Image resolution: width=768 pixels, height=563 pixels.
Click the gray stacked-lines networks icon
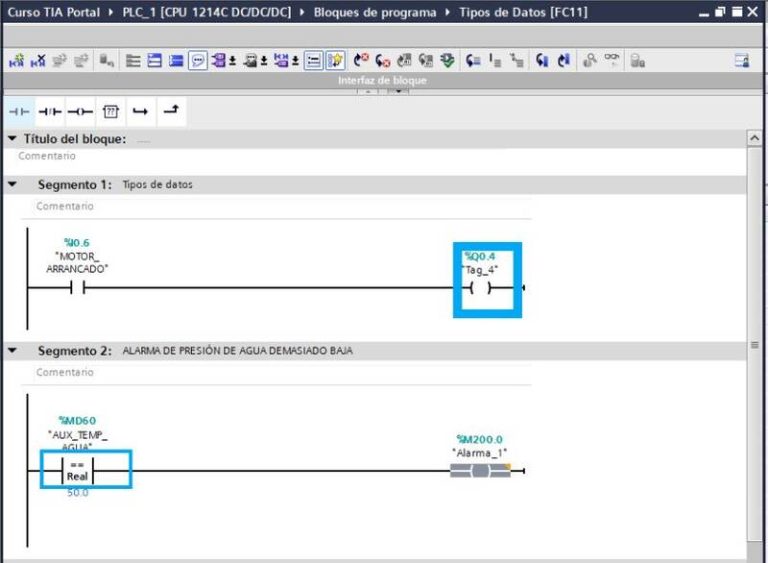[x=133, y=61]
